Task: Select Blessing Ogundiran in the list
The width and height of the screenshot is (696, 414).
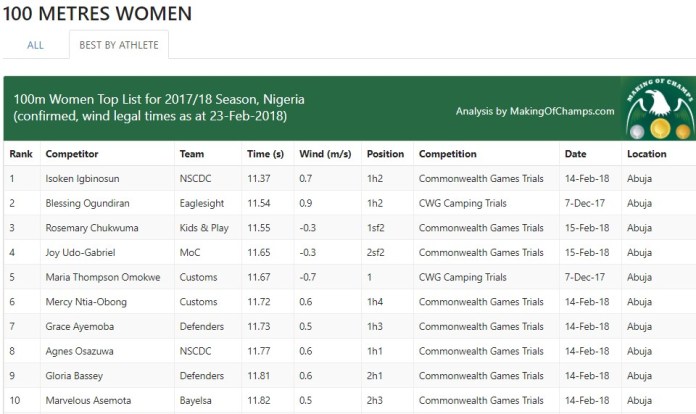Action: tap(90, 203)
